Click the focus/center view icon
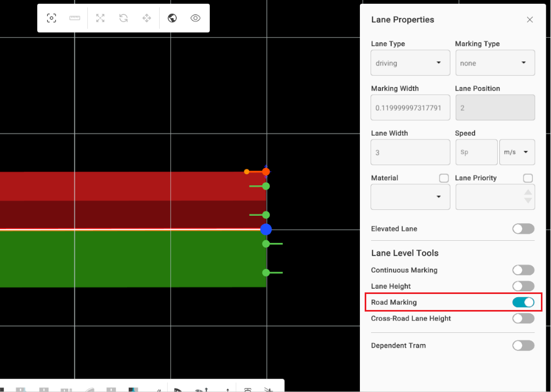The image size is (551, 392). click(52, 18)
